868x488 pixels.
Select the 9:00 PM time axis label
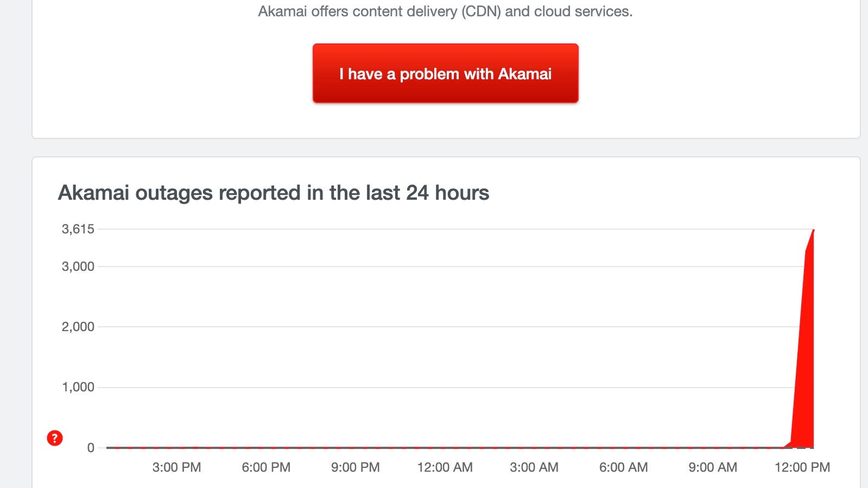click(356, 467)
